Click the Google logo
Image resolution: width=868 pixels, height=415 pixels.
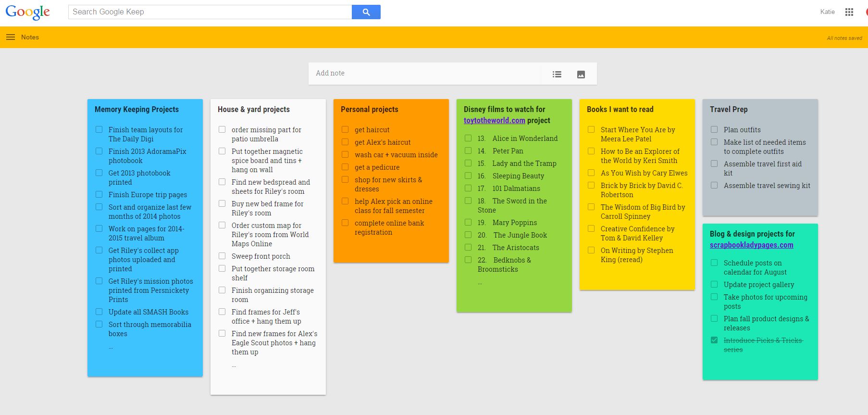coord(27,13)
